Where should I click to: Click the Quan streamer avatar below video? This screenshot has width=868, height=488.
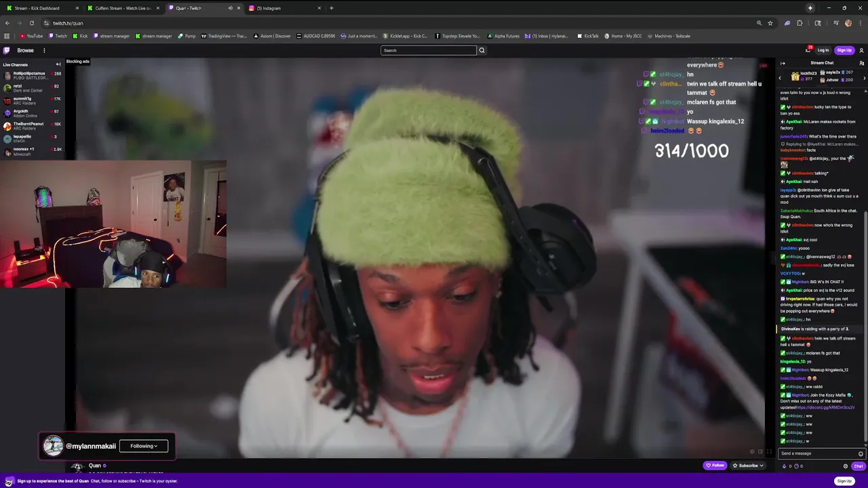point(77,466)
